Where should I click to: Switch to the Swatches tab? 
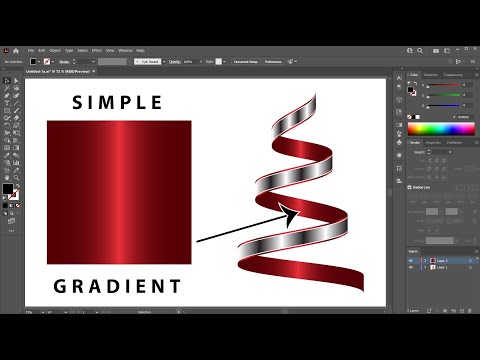click(430, 75)
